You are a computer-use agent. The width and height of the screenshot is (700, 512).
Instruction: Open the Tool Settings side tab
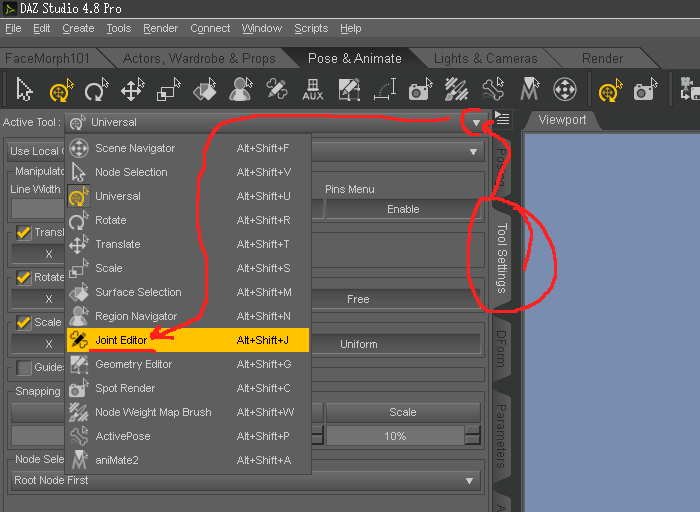pyautogui.click(x=502, y=258)
